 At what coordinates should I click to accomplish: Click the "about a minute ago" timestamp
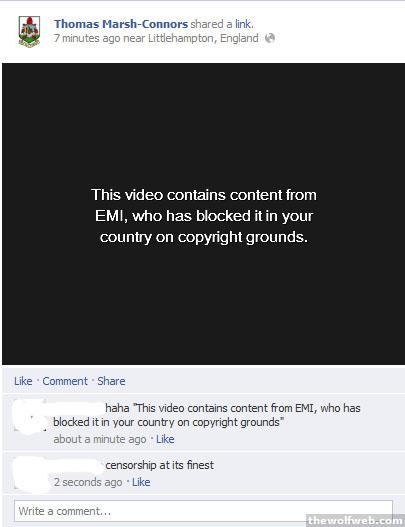pos(100,439)
